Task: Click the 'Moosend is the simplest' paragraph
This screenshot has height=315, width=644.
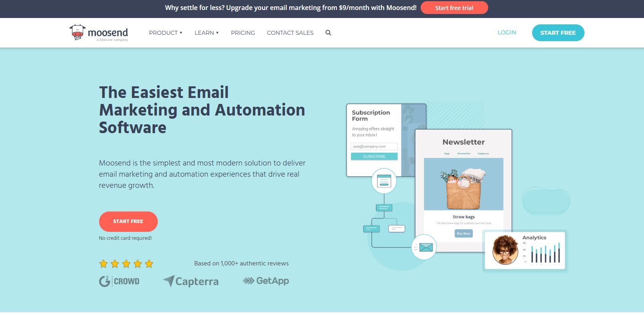Action: pos(202,174)
